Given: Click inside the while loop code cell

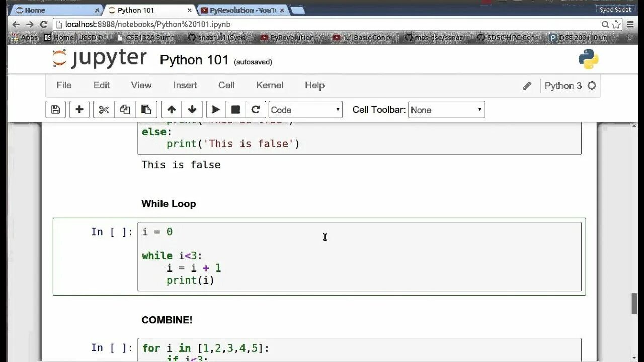Looking at the screenshot, I should coord(359,256).
